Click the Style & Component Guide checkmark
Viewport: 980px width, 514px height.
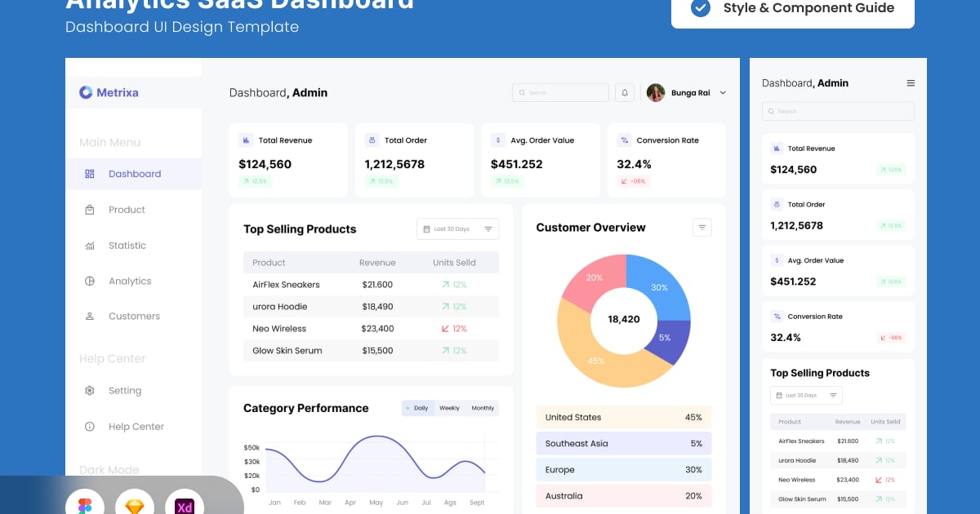[x=700, y=8]
